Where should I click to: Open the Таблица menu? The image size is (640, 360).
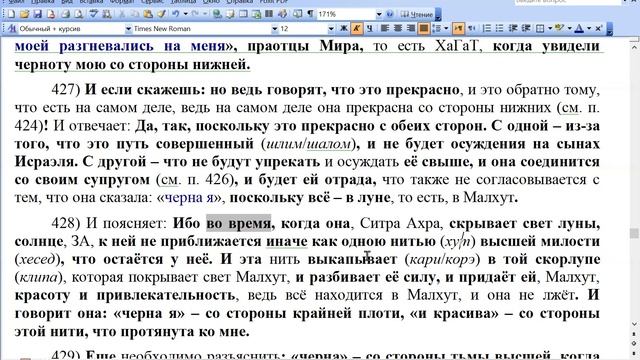tap(183, 2)
